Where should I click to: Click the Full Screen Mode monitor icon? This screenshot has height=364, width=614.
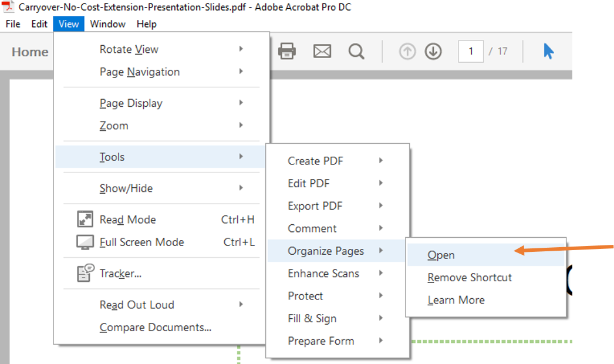pyautogui.click(x=85, y=242)
